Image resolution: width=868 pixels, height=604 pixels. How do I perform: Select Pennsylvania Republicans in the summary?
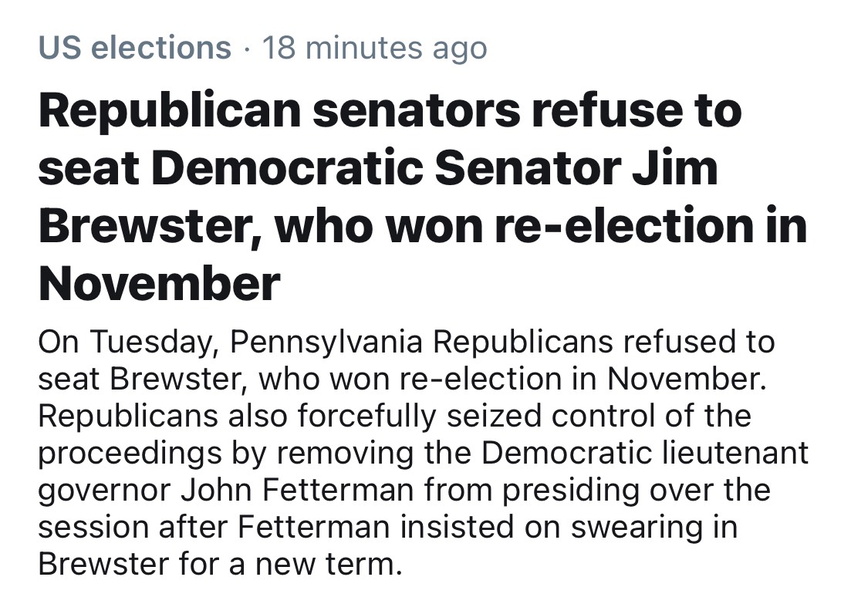pos(421,342)
